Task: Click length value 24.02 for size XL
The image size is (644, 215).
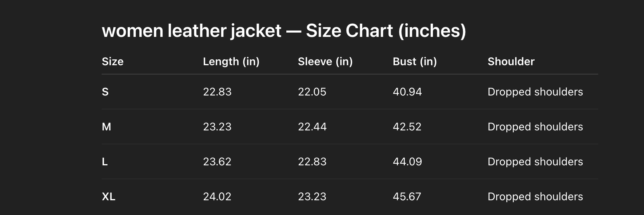Action: coord(217,197)
